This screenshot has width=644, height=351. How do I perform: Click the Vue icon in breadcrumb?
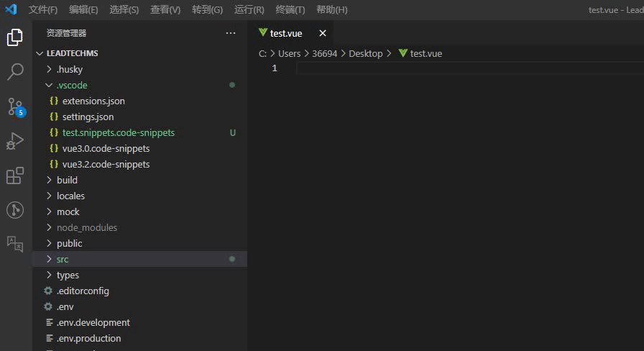(403, 53)
